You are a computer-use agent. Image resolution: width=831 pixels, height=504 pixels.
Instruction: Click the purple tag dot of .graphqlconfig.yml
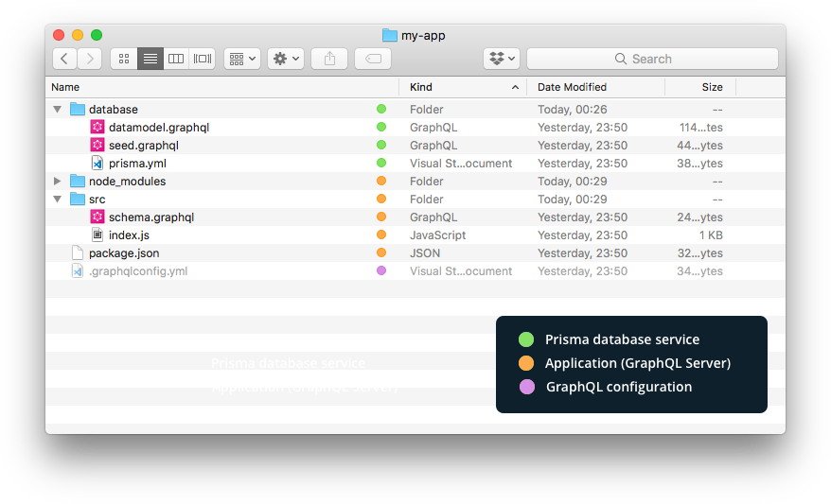pyautogui.click(x=381, y=270)
